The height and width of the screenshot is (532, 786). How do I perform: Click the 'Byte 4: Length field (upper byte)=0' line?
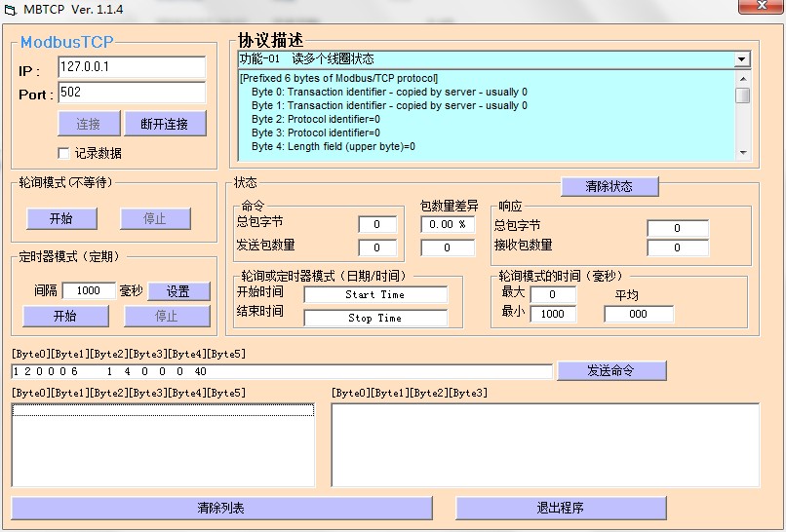[334, 147]
